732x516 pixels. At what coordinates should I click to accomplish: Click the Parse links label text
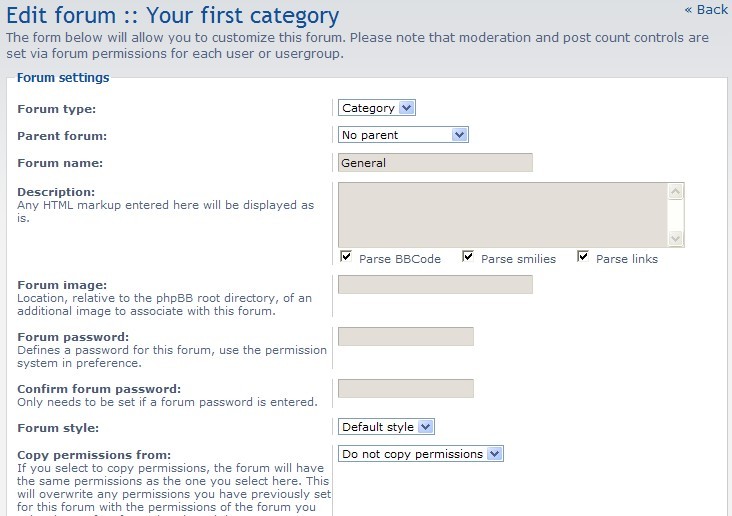pos(627,259)
